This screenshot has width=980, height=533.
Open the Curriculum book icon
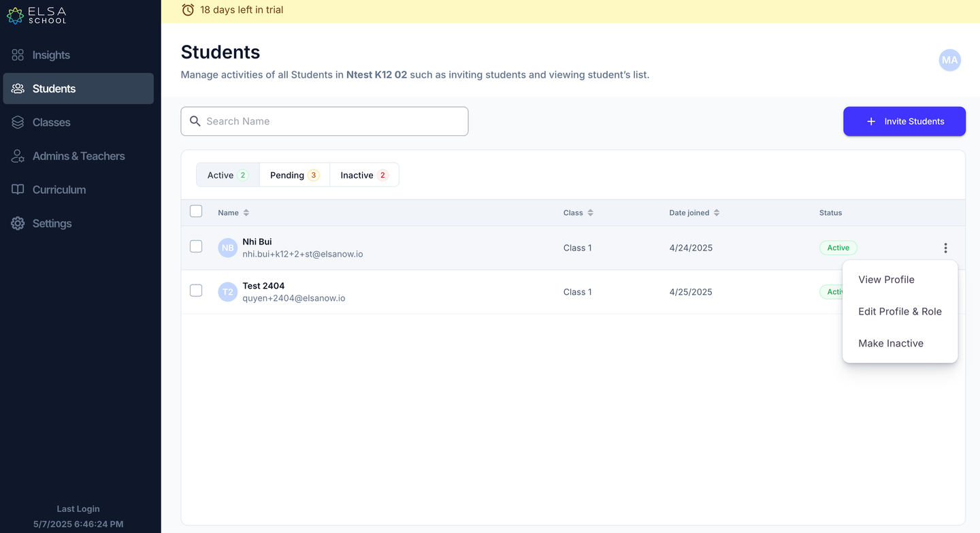point(18,189)
